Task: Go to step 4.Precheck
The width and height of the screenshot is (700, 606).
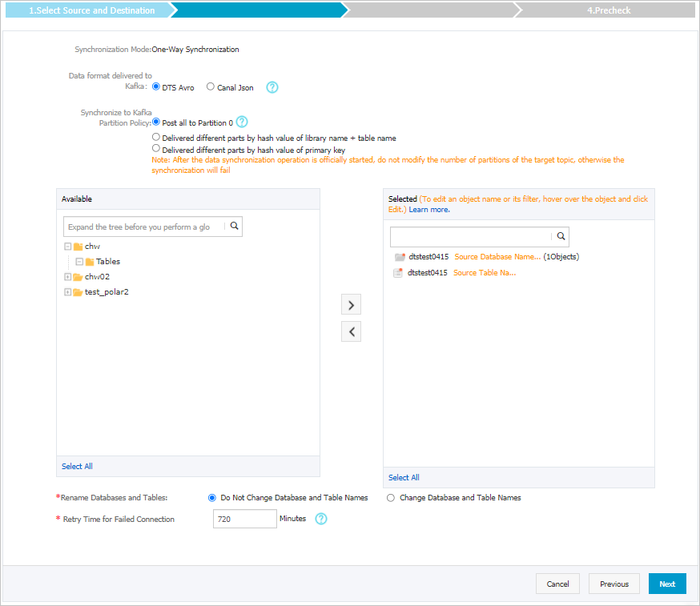Action: point(609,10)
